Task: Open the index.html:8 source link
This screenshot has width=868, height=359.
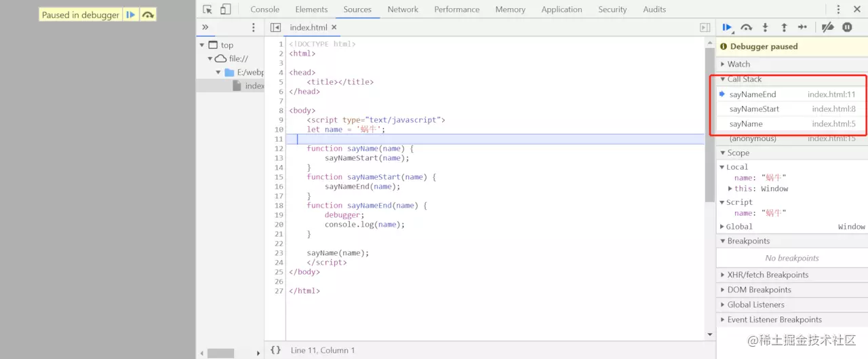Action: coord(833,109)
